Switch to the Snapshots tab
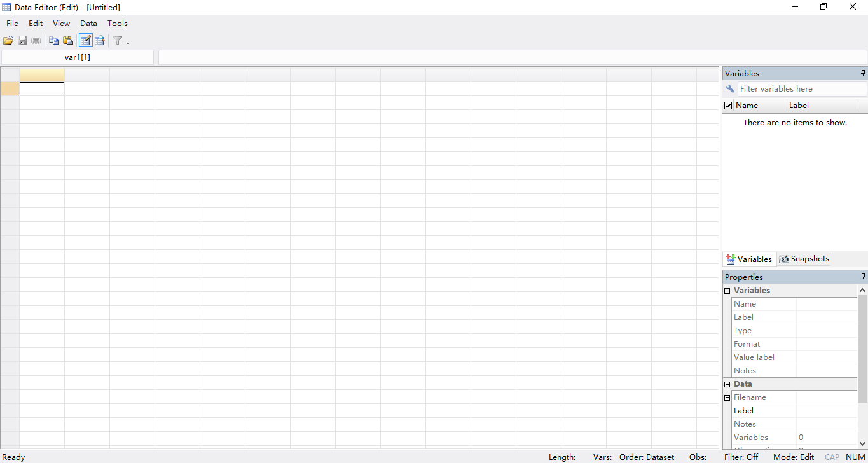The height and width of the screenshot is (463, 868). pyautogui.click(x=804, y=259)
